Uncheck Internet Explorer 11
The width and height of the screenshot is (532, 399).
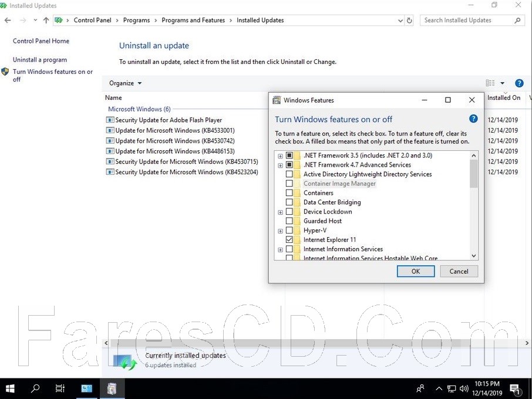coord(289,239)
